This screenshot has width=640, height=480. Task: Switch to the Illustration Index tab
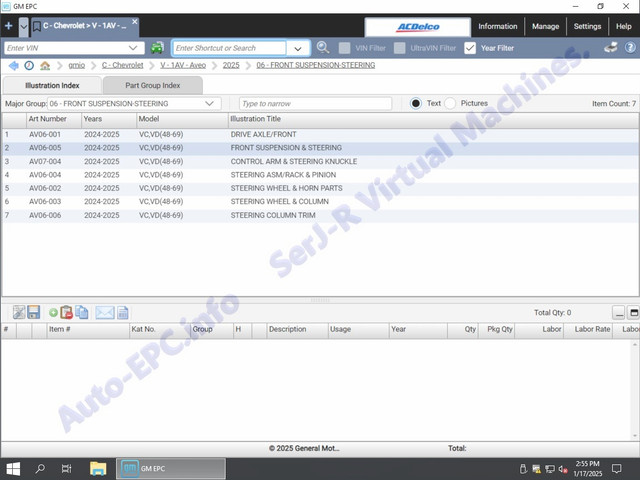click(x=52, y=85)
